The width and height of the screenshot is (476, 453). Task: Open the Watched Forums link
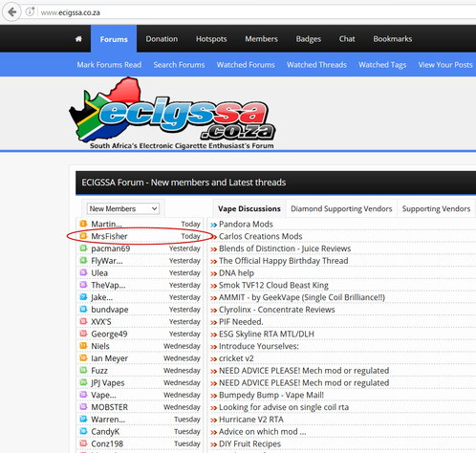(x=246, y=65)
